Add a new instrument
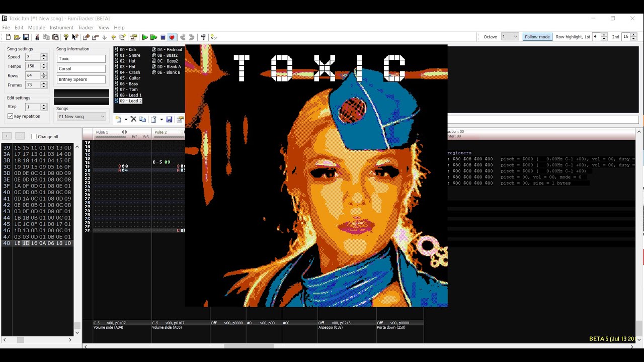Image resolution: width=644 pixels, height=362 pixels. (118, 119)
